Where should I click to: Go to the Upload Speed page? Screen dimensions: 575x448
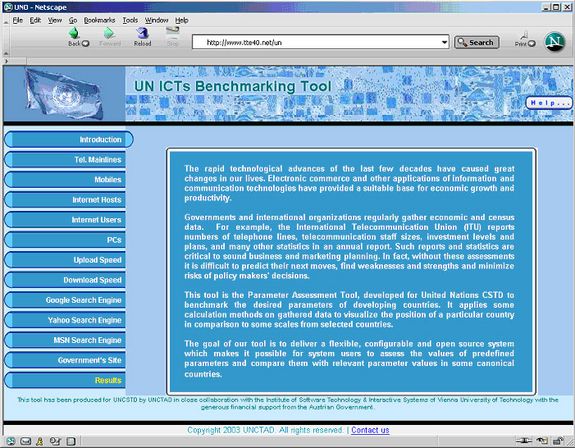coord(65,260)
